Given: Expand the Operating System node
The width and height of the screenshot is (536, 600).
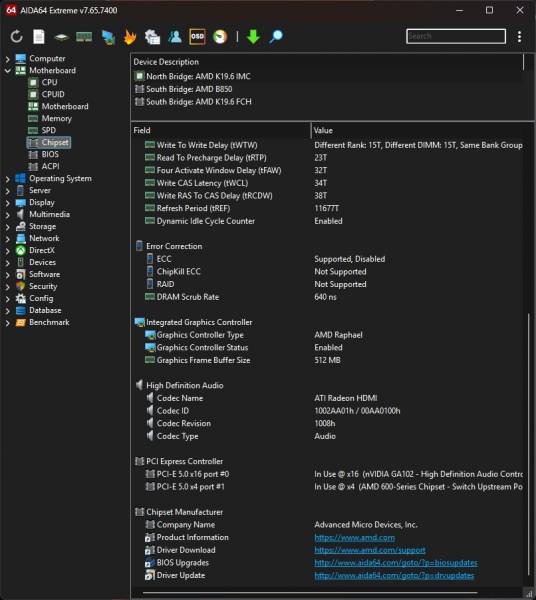Looking at the screenshot, I should [7, 179].
